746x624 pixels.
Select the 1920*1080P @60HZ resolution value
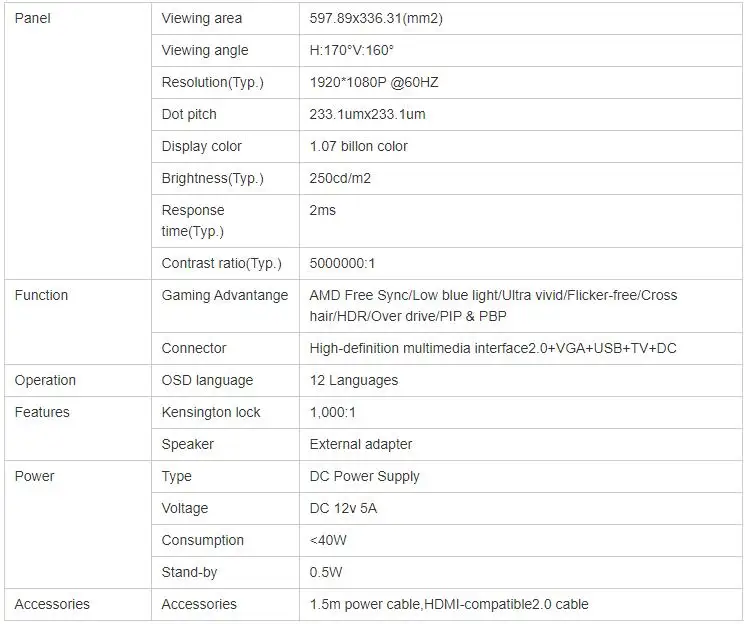pos(374,82)
